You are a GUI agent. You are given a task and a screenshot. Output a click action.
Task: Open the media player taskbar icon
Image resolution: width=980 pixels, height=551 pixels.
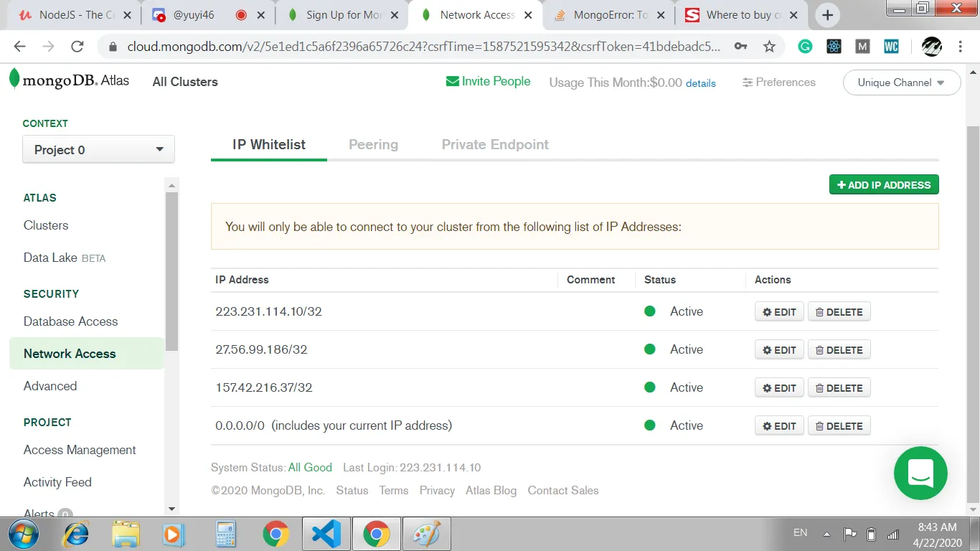tap(172, 534)
